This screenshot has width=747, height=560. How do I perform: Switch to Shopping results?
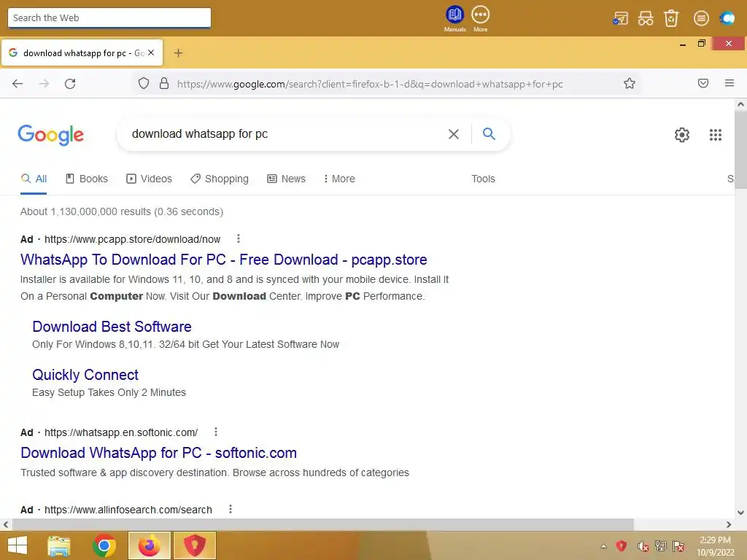pyautogui.click(x=219, y=179)
